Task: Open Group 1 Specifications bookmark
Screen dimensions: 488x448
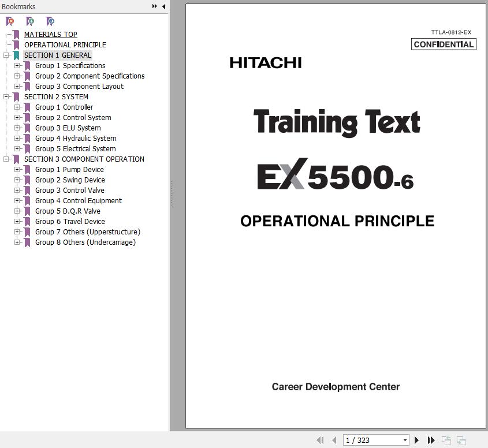Action: pos(70,66)
